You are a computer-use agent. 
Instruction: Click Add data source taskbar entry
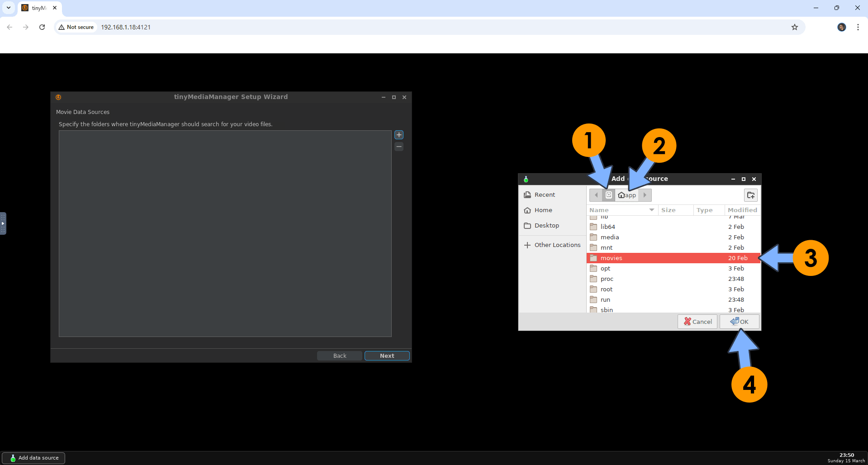(34, 458)
